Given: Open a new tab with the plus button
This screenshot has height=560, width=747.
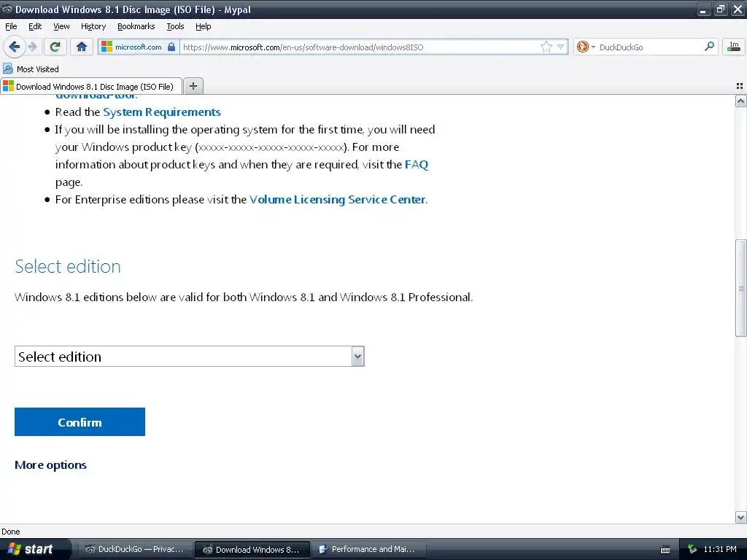Looking at the screenshot, I should (x=193, y=86).
